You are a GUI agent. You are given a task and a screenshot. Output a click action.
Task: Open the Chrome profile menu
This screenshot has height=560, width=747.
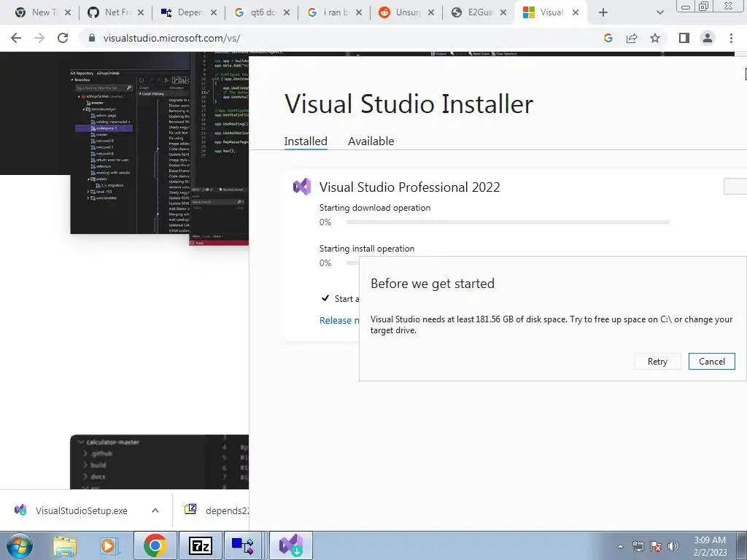click(x=708, y=38)
